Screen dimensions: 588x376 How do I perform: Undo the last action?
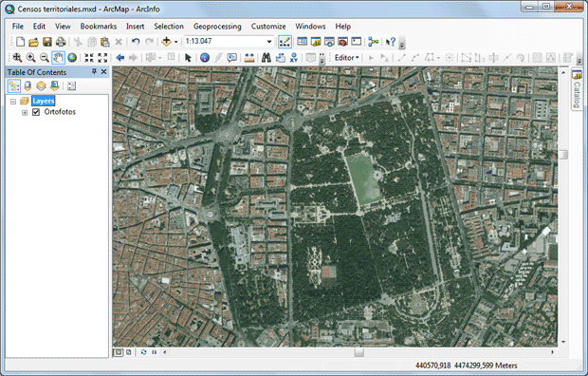[x=136, y=42]
